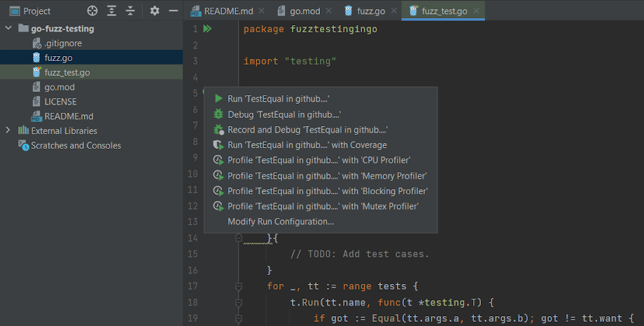This screenshot has height=326, width=644.
Task: Click line number 3 in gutter
Action: point(195,61)
